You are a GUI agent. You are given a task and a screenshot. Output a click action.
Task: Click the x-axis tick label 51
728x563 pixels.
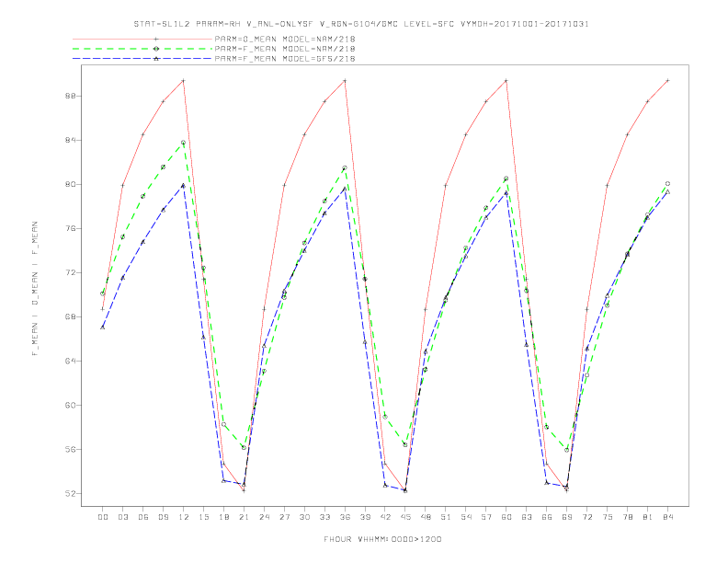pyautogui.click(x=446, y=517)
